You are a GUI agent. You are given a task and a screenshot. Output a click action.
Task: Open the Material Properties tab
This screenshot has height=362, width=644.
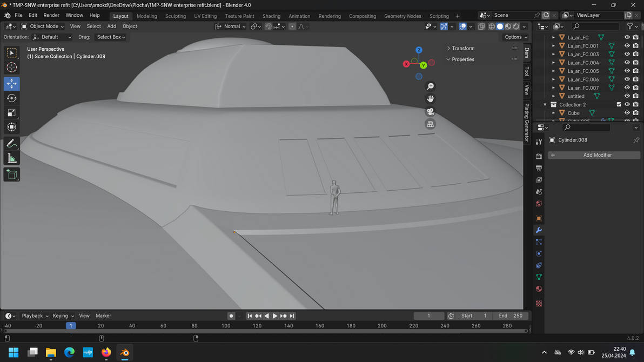(x=538, y=289)
